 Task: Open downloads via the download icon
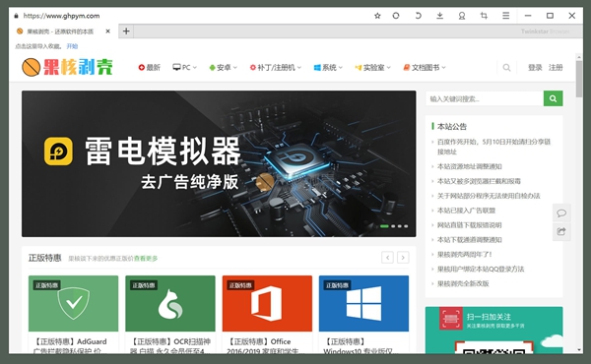coord(440,16)
